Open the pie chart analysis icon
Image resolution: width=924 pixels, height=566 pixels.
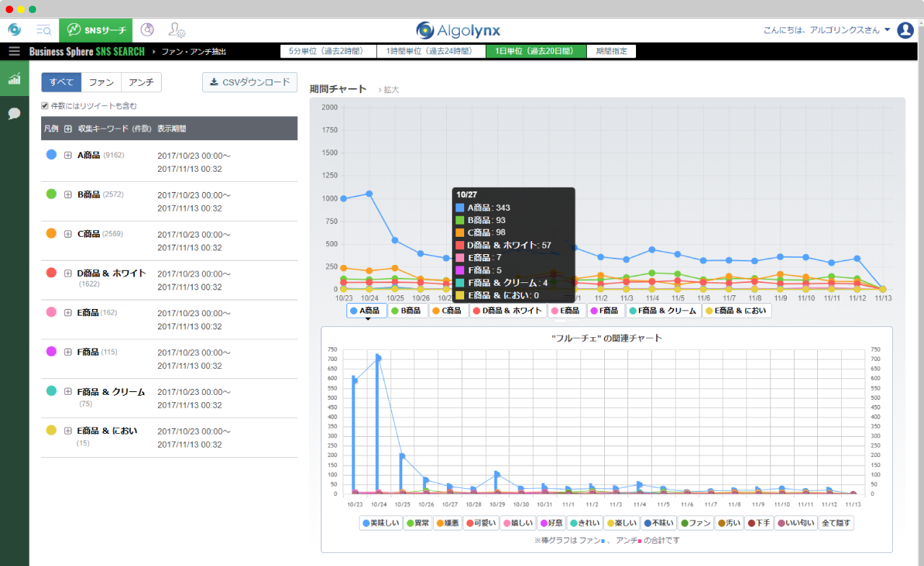[147, 30]
